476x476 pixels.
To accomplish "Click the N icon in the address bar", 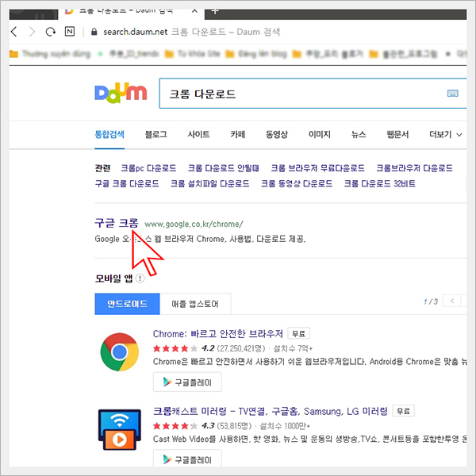I will pyautogui.click(x=70, y=31).
